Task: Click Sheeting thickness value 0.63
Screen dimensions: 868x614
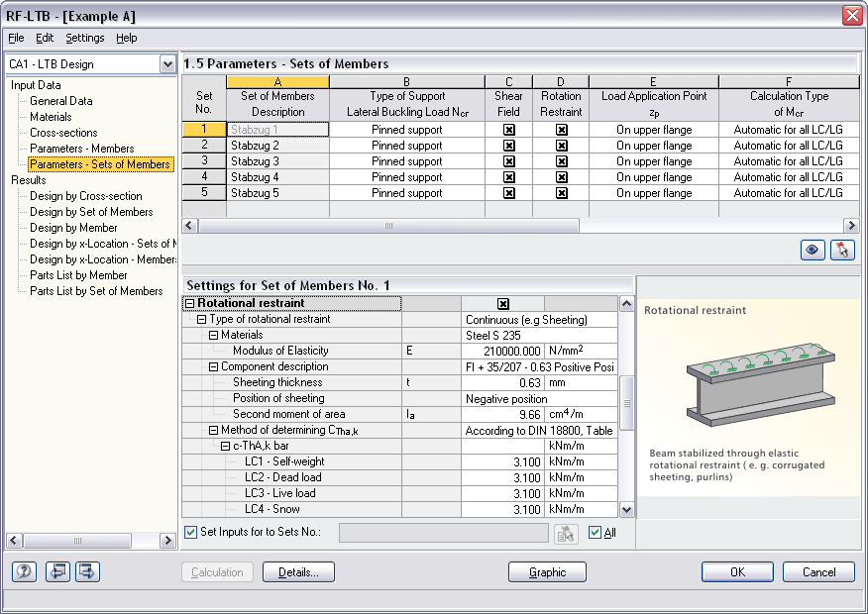Action: point(502,383)
